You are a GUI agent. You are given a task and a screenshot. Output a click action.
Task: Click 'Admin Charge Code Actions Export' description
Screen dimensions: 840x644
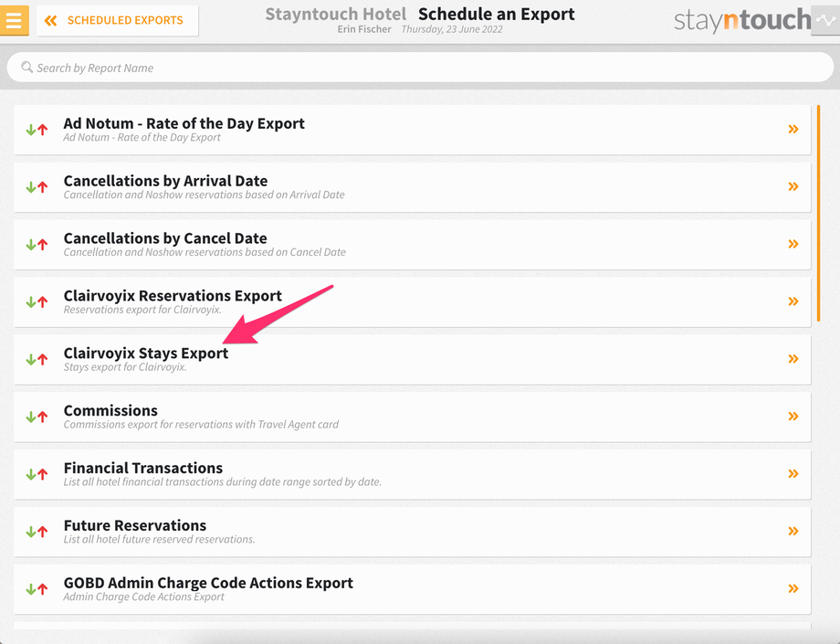[143, 596]
